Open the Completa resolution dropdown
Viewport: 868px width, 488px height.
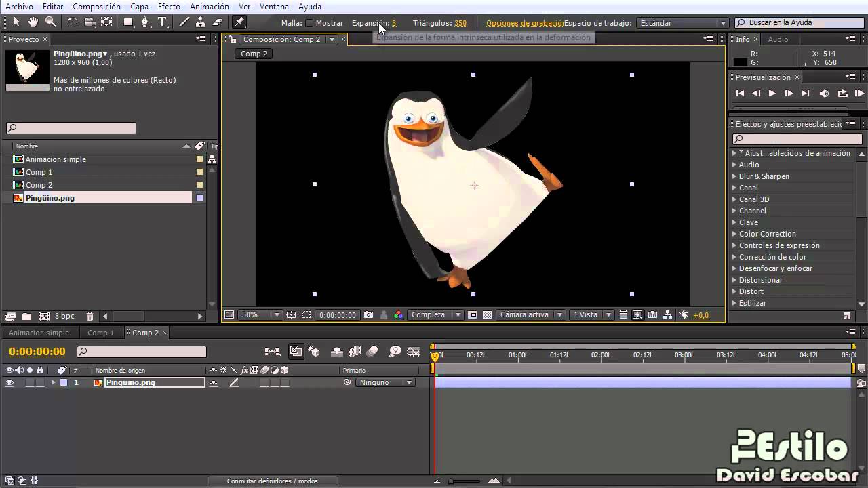click(435, 315)
